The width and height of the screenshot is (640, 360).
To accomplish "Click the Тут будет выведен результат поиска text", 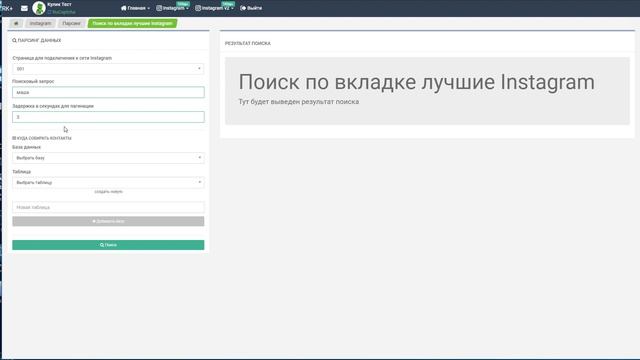I will point(299,102).
